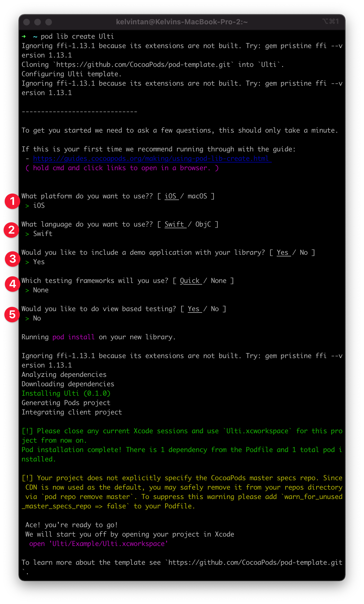
Task: Click green 'Installing Ulti (0.1.0)' line
Action: [66, 393]
